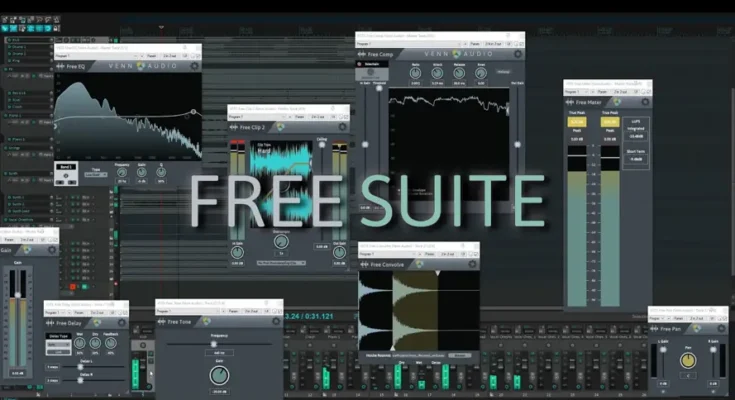Toggle red mute button on track row
This screenshot has height=400, width=735.
click(73, 287)
